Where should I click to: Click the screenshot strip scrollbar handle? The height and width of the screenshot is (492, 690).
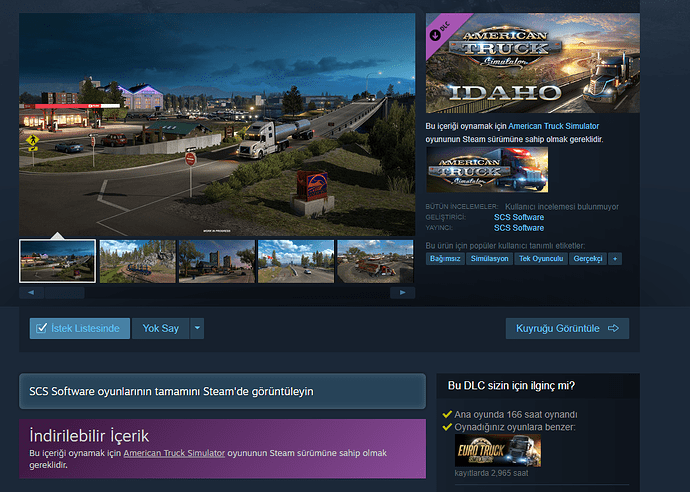65,293
